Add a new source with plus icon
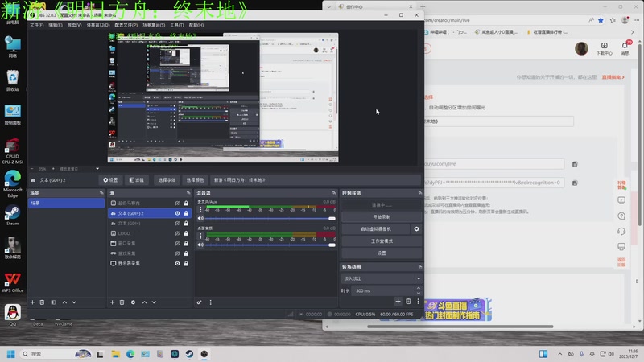The height and width of the screenshot is (362, 644). point(112,302)
